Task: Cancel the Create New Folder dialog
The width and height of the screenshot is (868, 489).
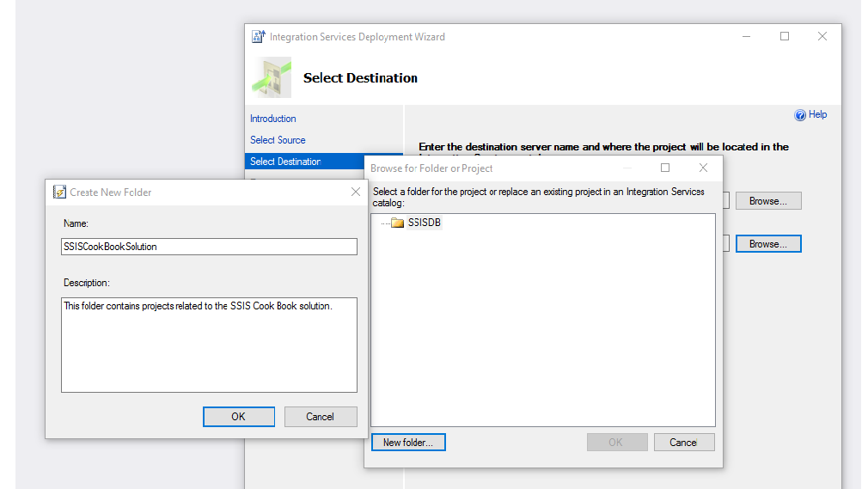Action: (x=321, y=417)
